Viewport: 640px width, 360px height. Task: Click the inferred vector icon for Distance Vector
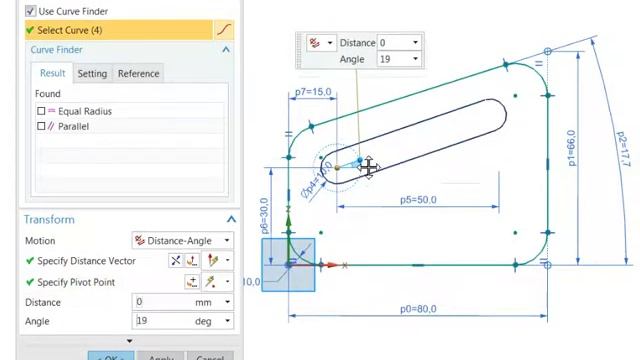tap(213, 260)
